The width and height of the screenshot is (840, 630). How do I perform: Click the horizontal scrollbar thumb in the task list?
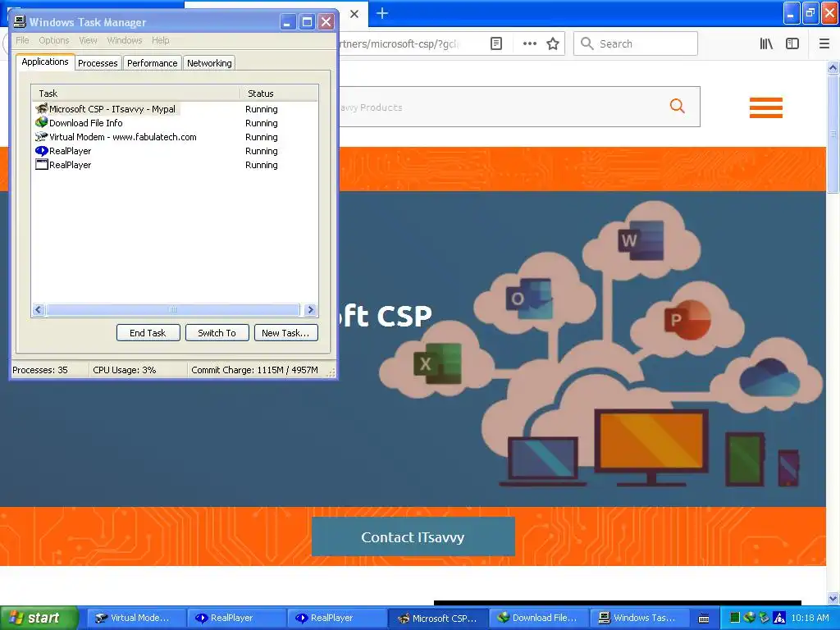[x=172, y=309]
